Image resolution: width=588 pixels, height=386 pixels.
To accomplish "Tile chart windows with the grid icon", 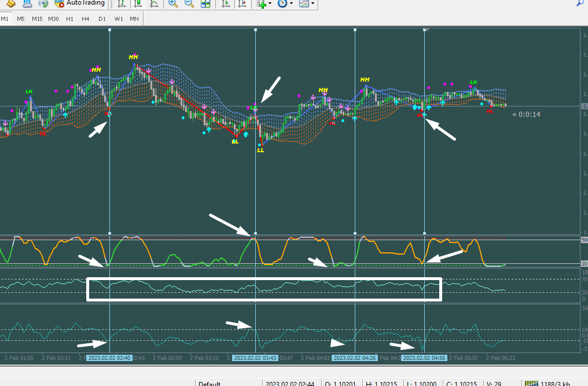I will 205,3.
